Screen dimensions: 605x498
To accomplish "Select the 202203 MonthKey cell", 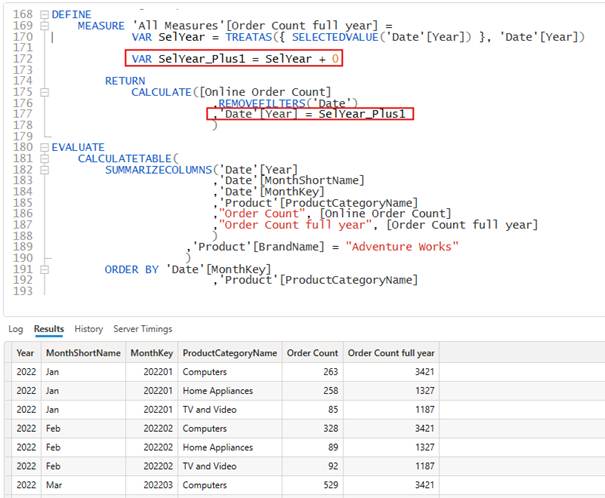I will point(152,485).
